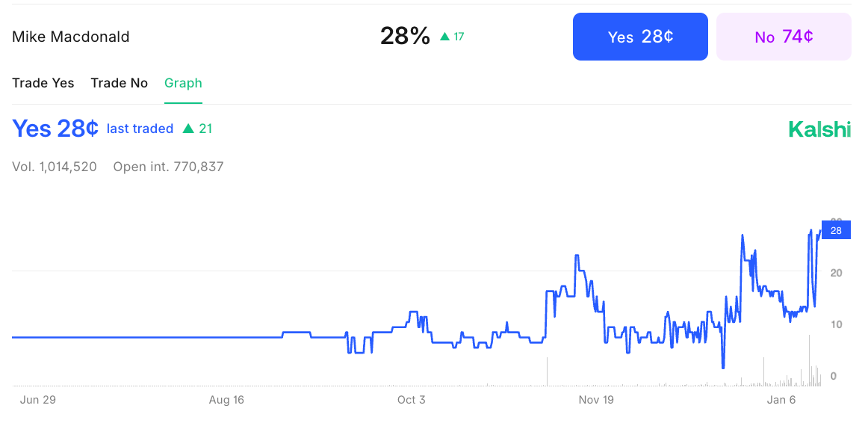Click the green triangle next to 21
This screenshot has height=429, width=868.
click(x=188, y=129)
